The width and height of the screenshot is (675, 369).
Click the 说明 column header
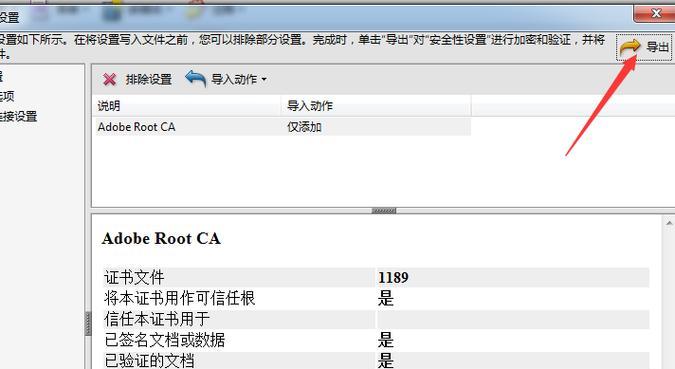pyautogui.click(x=187, y=106)
